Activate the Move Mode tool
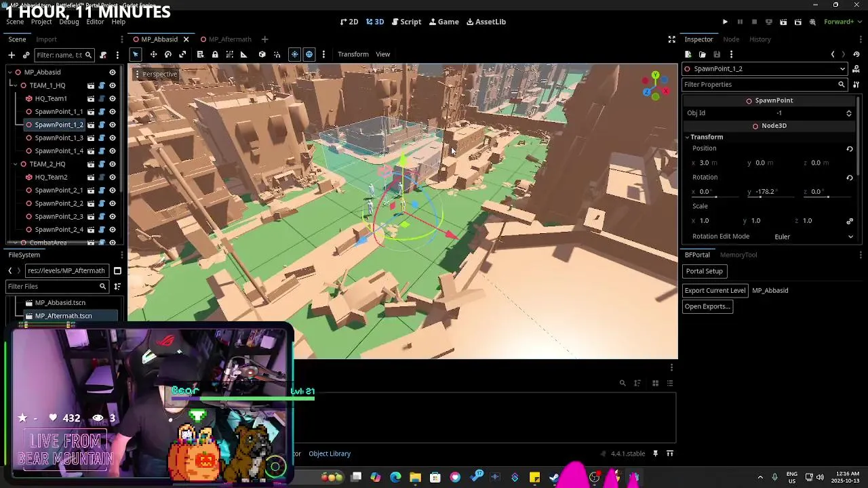Image resolution: width=868 pixels, height=488 pixels. coord(153,54)
